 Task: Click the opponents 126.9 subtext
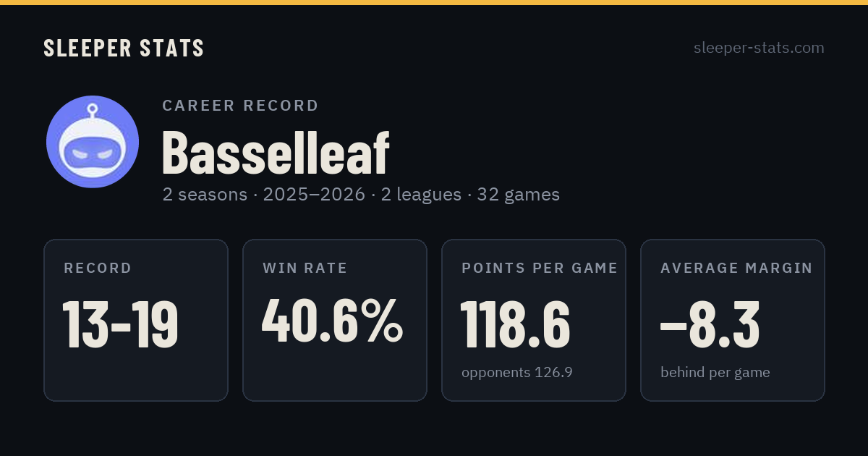tap(517, 372)
